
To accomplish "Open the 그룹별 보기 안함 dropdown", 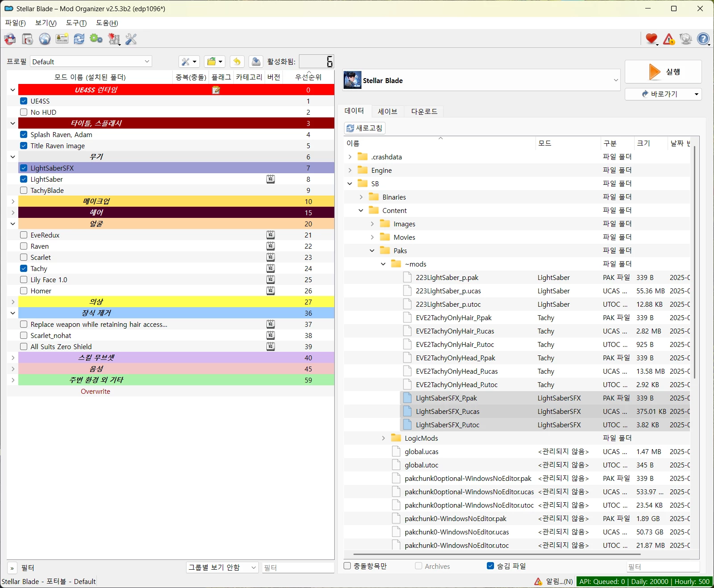I will [x=222, y=567].
